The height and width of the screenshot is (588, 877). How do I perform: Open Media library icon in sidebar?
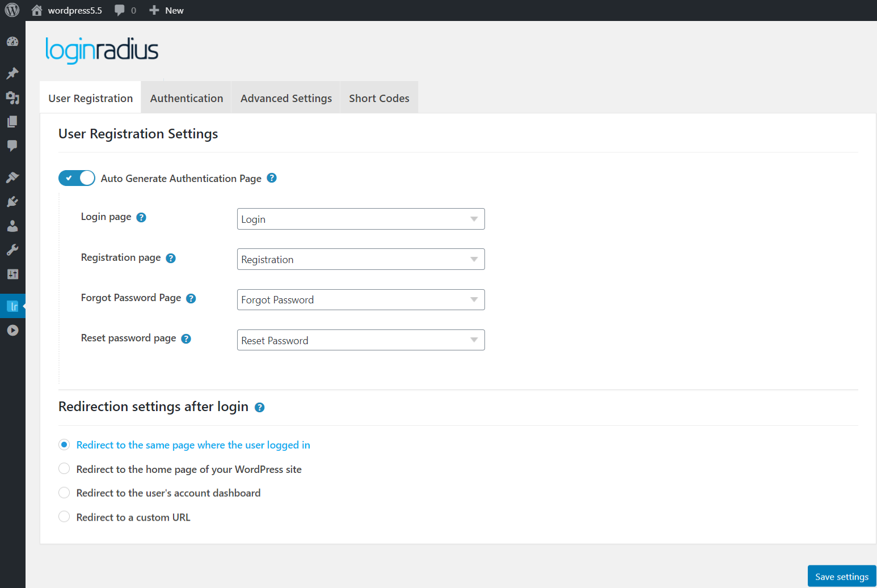(12, 98)
